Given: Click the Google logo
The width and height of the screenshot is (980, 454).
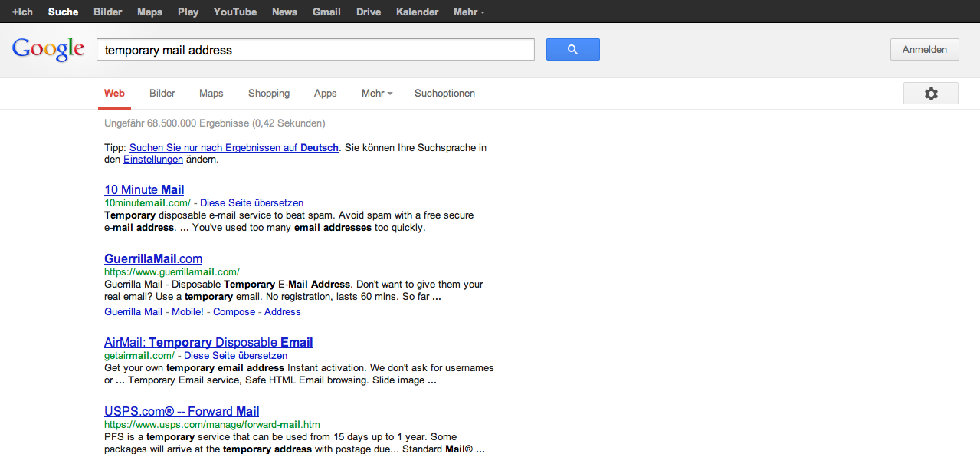Looking at the screenshot, I should click(48, 49).
